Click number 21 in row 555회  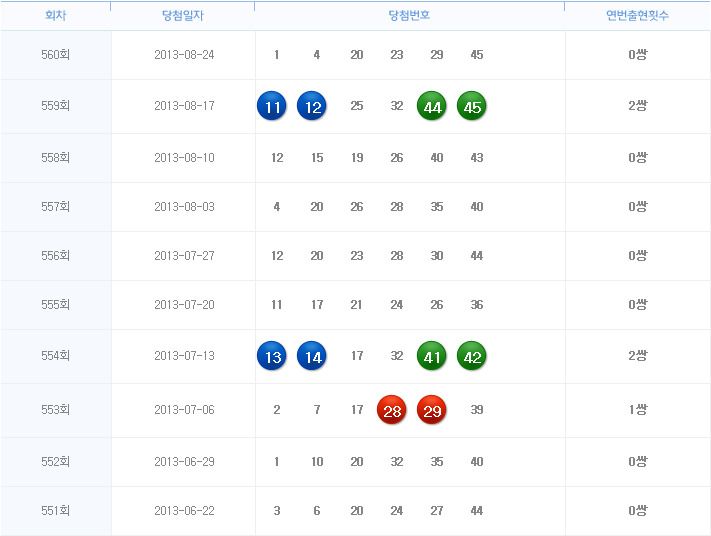[x=356, y=305]
